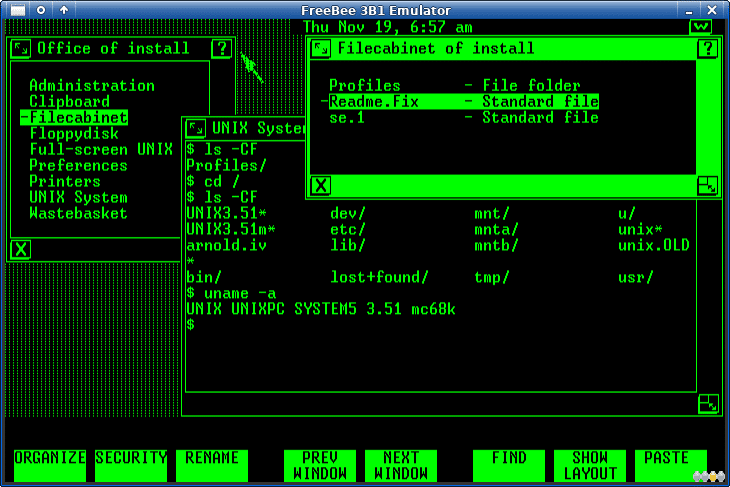
Task: Open help for Office of install window
Action: coord(222,48)
